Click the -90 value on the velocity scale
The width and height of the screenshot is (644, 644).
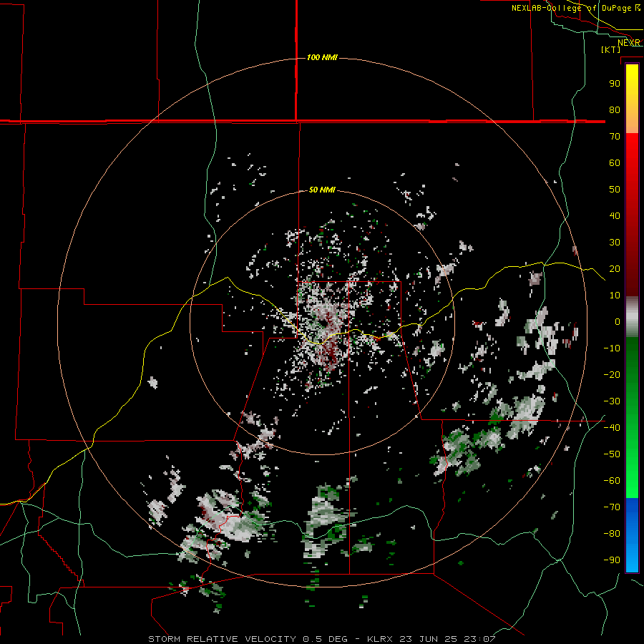click(612, 560)
